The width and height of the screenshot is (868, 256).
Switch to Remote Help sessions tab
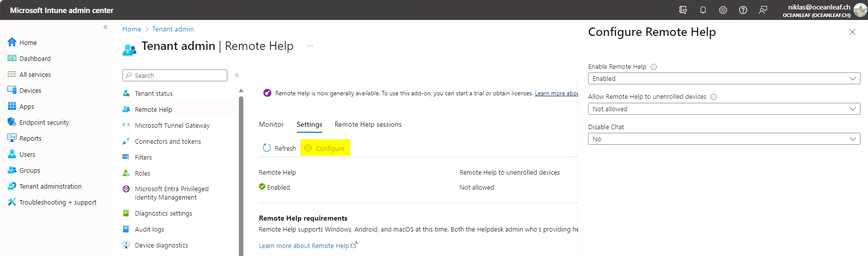click(x=368, y=124)
